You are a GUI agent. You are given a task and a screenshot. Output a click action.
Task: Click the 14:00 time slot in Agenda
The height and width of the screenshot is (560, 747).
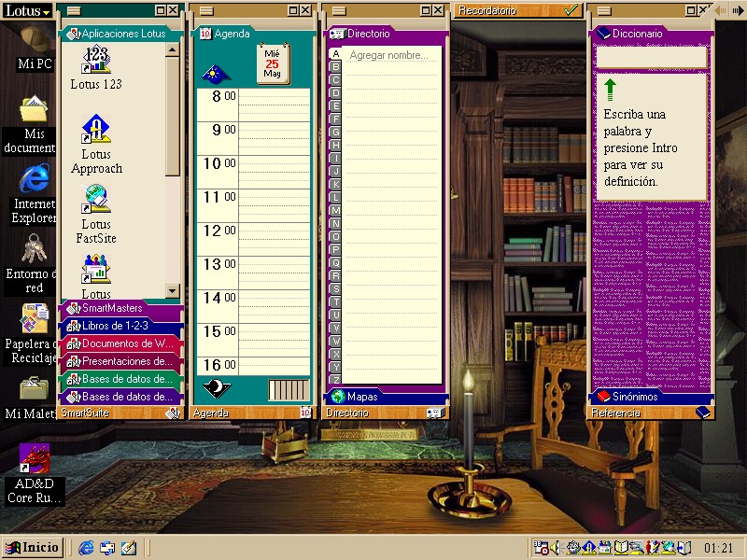point(275,307)
